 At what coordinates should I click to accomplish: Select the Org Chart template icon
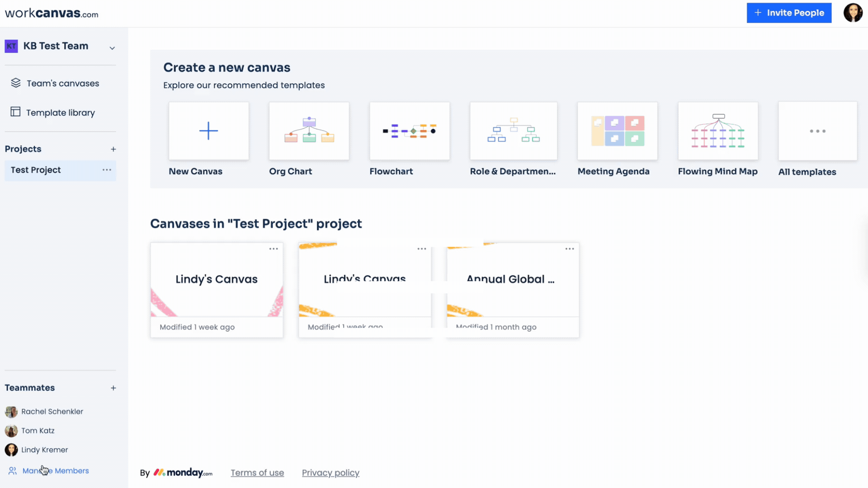click(x=309, y=131)
